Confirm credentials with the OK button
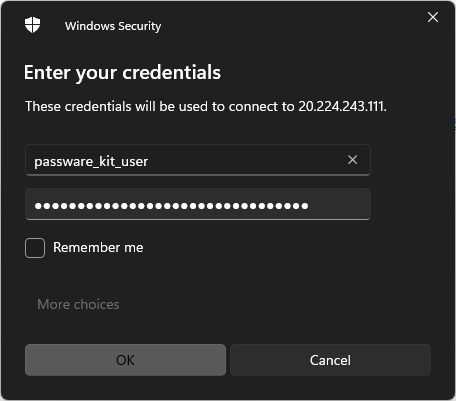The image size is (456, 401). [x=125, y=360]
